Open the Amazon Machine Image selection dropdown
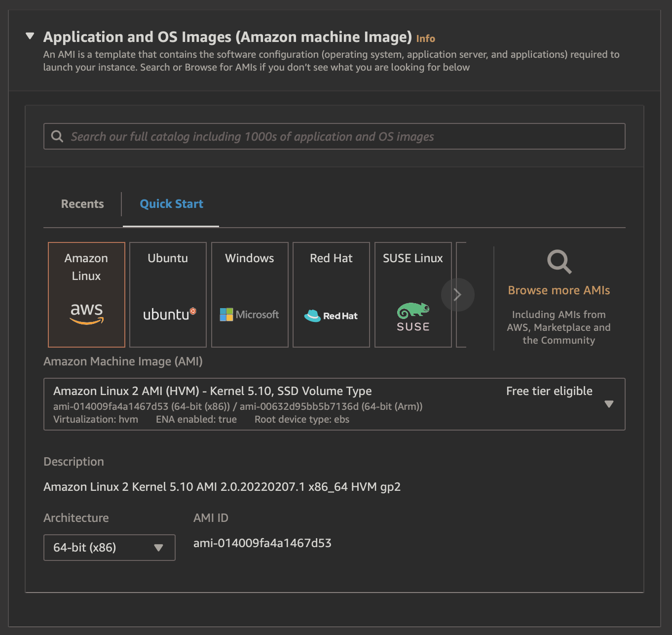This screenshot has width=672, height=635. tap(335, 404)
